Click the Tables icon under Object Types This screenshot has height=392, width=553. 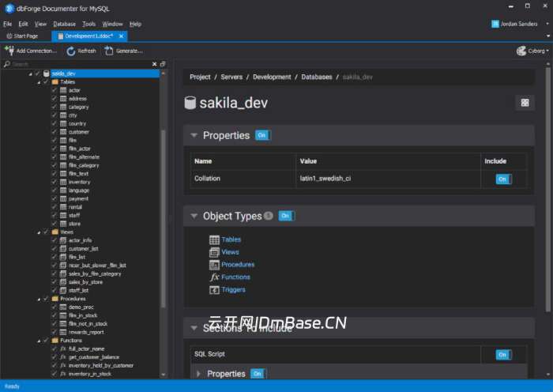pyautogui.click(x=214, y=240)
